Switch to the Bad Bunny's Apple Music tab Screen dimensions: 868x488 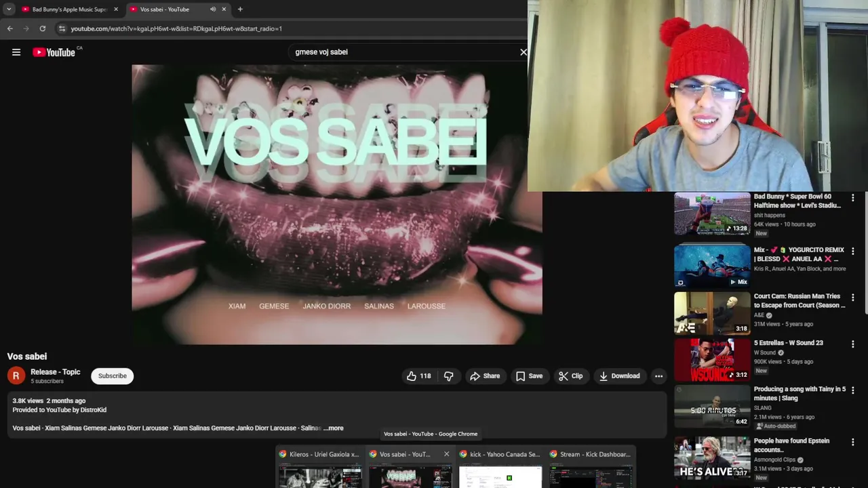69,9
